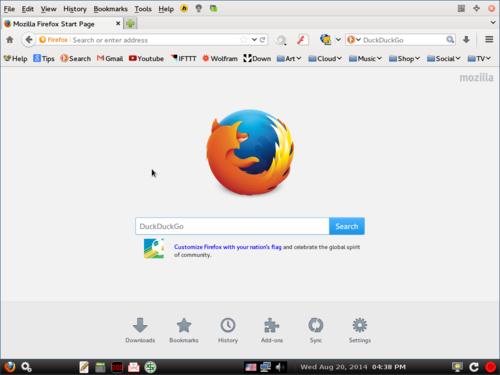
Task: Open the IFTTT bookmark
Action: pyautogui.click(x=183, y=59)
